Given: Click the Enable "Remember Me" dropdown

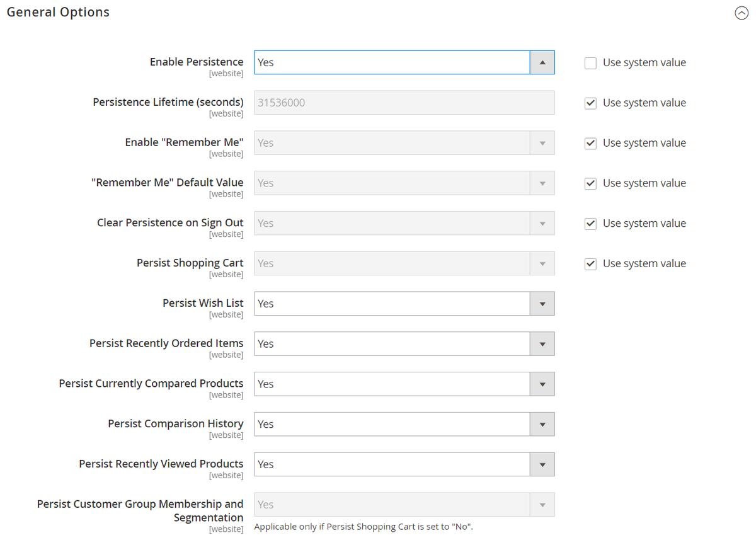Looking at the screenshot, I should click(404, 143).
